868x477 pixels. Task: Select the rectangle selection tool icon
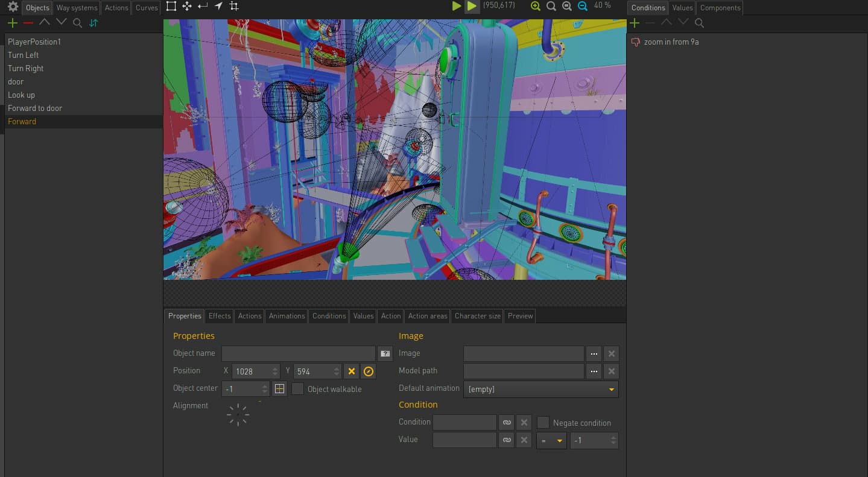click(x=171, y=6)
